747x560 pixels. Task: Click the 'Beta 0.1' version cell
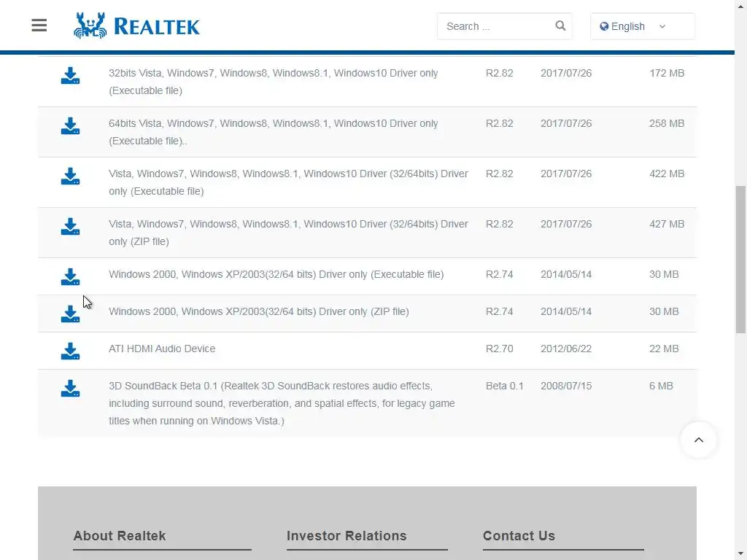[x=505, y=386]
